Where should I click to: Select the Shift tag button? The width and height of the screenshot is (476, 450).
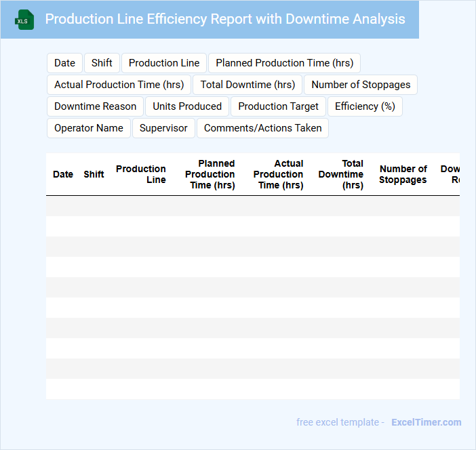click(102, 63)
